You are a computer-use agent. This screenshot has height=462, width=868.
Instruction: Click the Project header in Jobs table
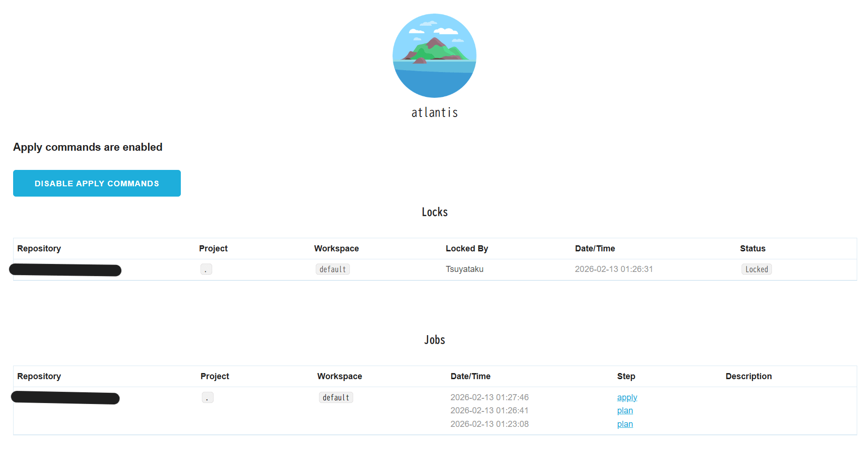(215, 376)
